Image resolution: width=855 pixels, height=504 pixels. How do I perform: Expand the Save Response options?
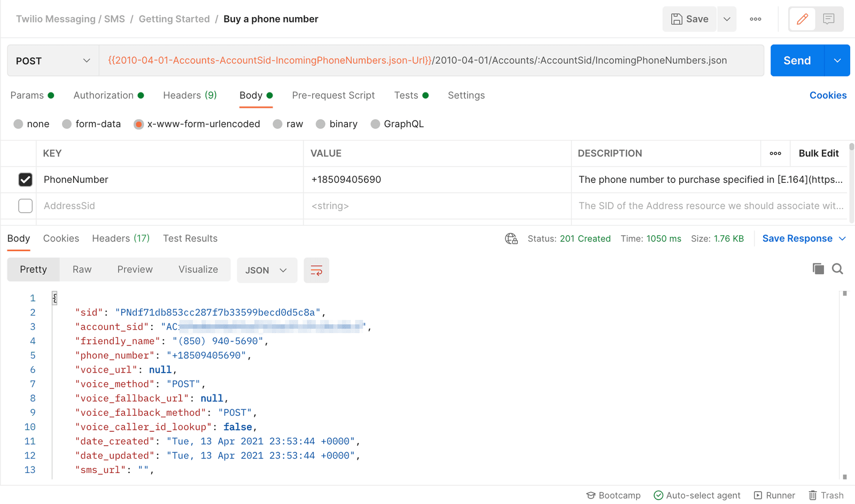coord(843,238)
